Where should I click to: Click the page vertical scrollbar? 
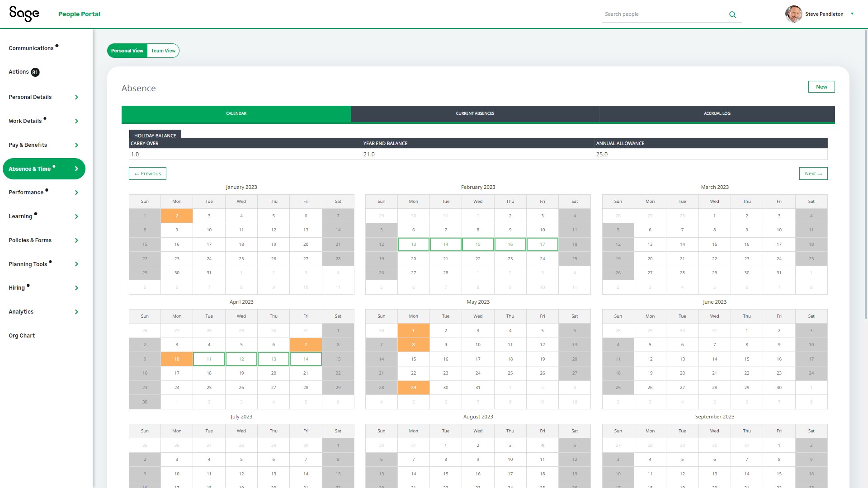tap(866, 174)
